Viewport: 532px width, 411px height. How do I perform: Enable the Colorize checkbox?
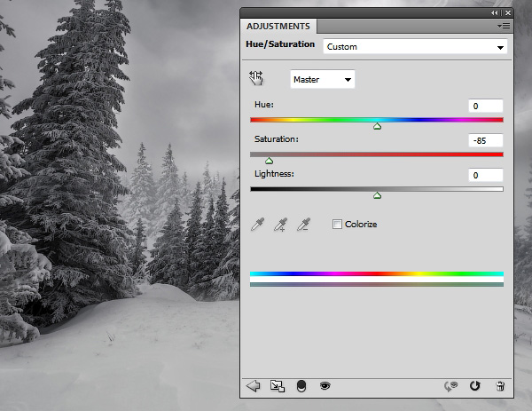click(x=337, y=225)
